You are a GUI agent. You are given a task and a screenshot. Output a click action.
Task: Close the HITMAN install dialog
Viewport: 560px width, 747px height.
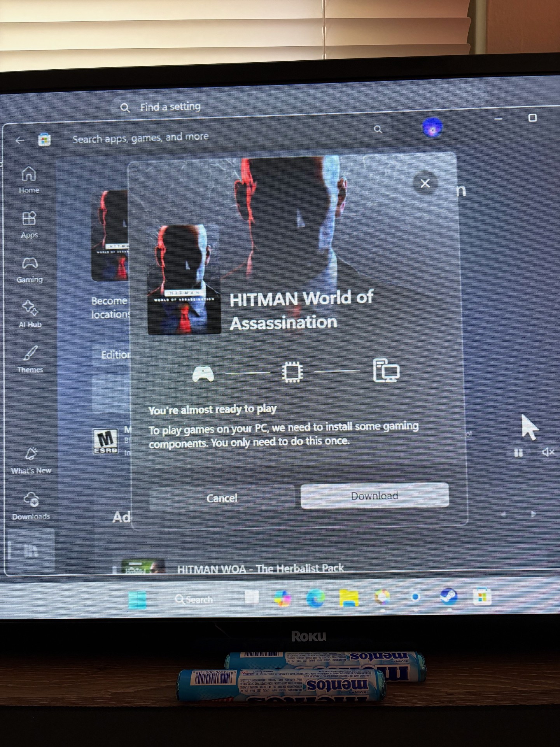425,183
